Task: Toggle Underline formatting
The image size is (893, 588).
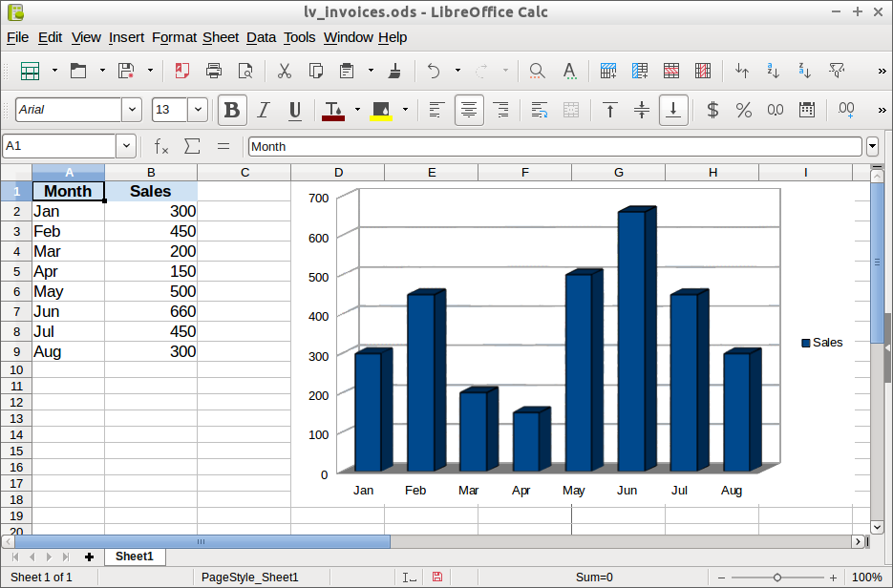Action: click(295, 110)
